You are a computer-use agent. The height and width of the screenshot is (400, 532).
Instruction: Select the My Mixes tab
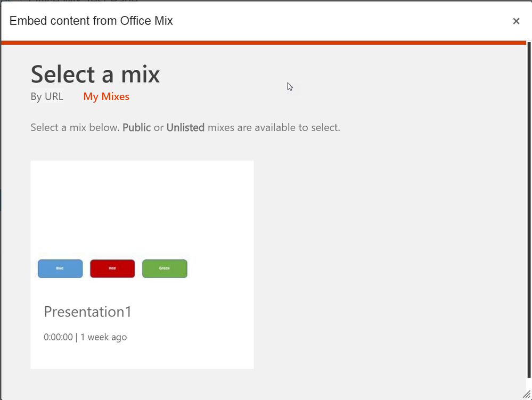(106, 96)
